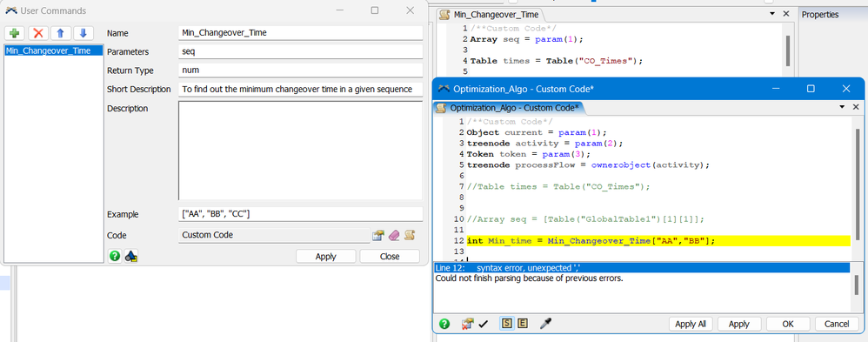The image size is (868, 342).
Task: Click code line 'Object current = param(1);'
Action: pos(537,132)
